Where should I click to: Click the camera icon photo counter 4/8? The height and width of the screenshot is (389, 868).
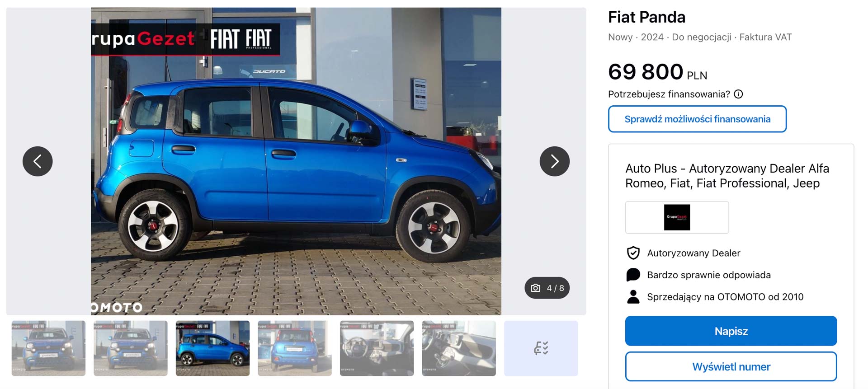[547, 288]
